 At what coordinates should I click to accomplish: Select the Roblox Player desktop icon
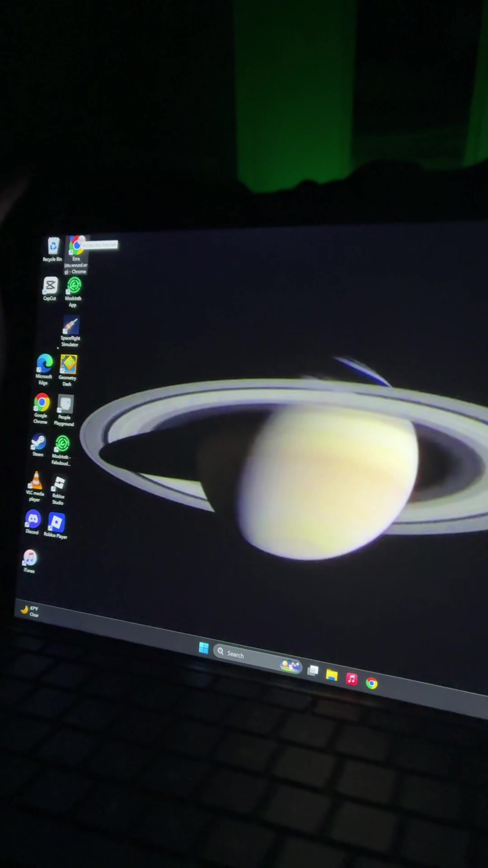coord(56,526)
